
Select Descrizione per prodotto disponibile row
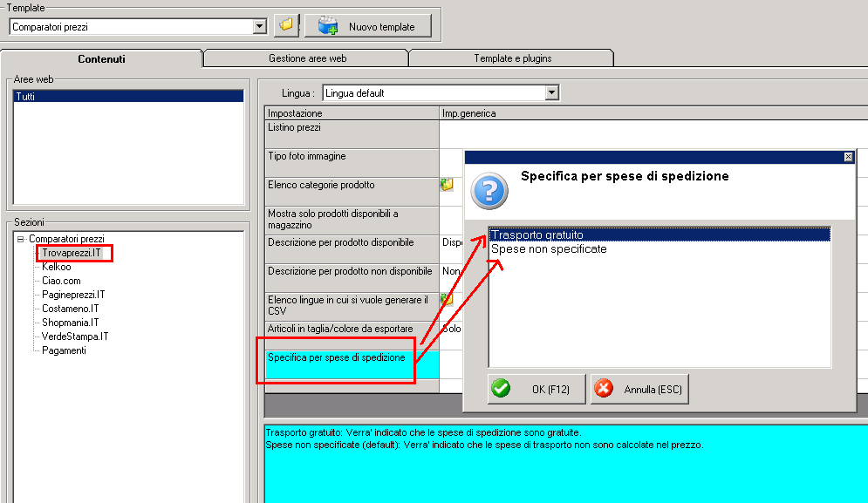352,249
